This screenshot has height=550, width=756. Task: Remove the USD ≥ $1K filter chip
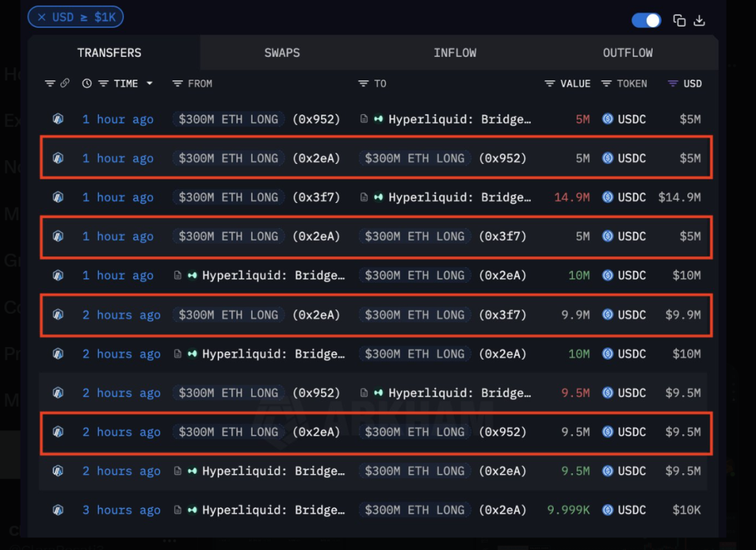(x=41, y=17)
